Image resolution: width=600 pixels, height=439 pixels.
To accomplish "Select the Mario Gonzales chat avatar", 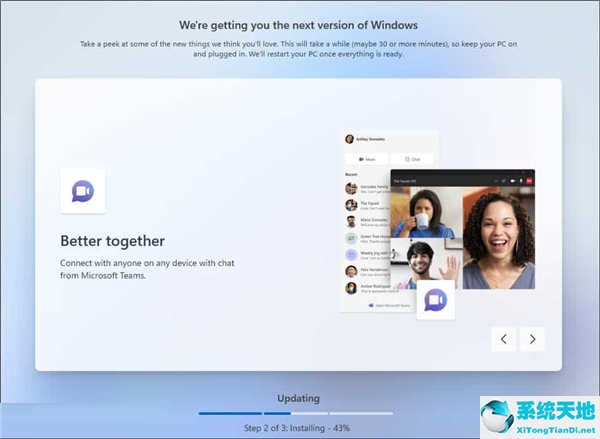I will (x=351, y=222).
